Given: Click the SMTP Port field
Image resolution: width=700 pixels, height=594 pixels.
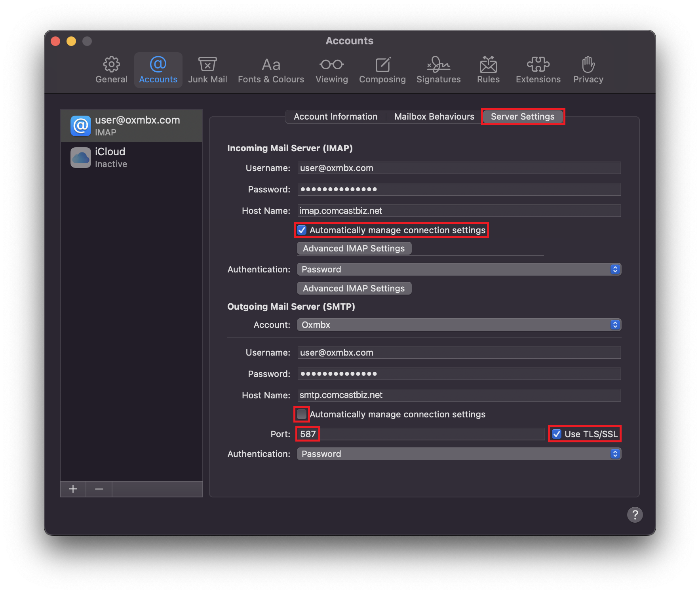Looking at the screenshot, I should point(420,434).
